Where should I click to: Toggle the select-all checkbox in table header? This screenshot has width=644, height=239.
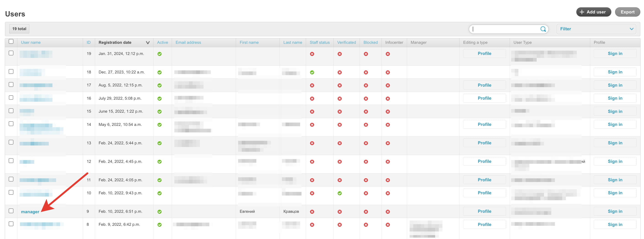tap(11, 42)
